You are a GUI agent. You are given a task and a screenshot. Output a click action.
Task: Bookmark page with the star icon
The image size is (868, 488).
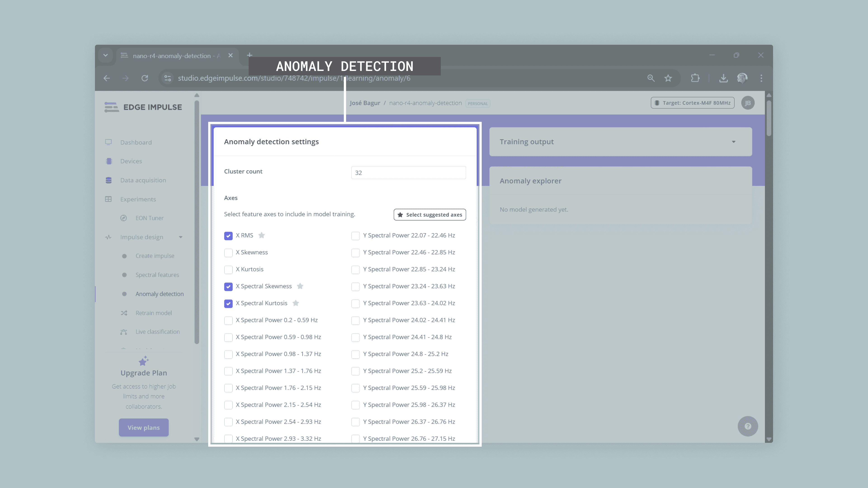tap(668, 78)
